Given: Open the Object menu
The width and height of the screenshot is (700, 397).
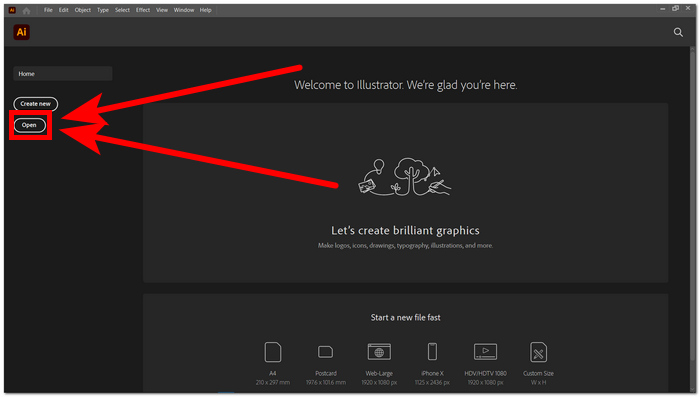Looking at the screenshot, I should 83,10.
